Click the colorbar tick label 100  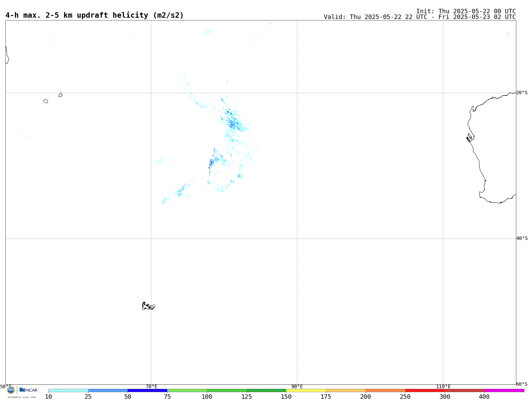[207, 397]
